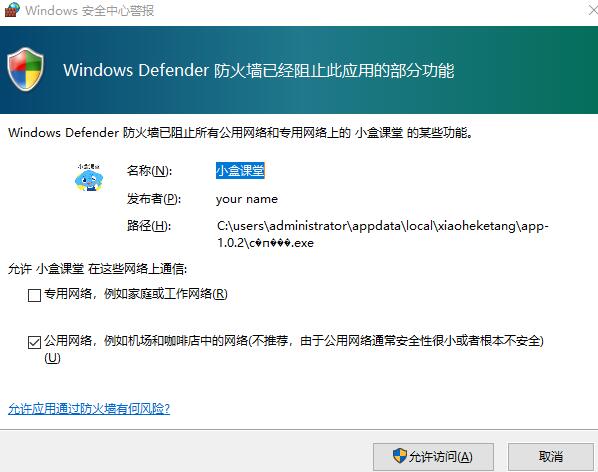Click the 专用网络，例如家庭或工作网络(R) label text

(136, 294)
